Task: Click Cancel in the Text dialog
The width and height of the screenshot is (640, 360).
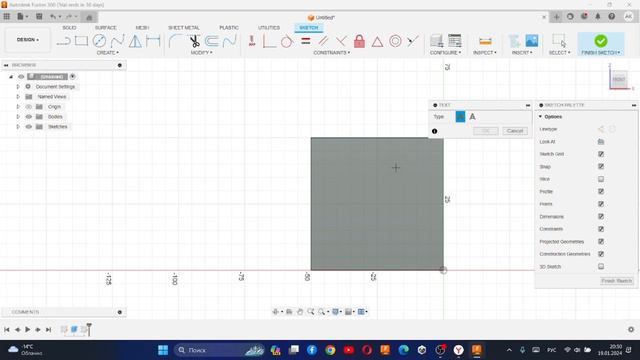Action: pos(515,131)
